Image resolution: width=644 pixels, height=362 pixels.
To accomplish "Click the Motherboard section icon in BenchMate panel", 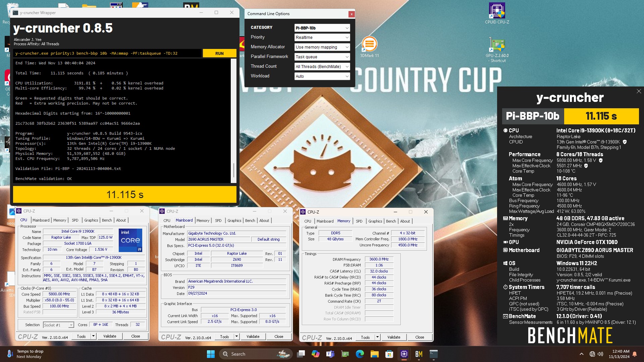I will point(505,250).
